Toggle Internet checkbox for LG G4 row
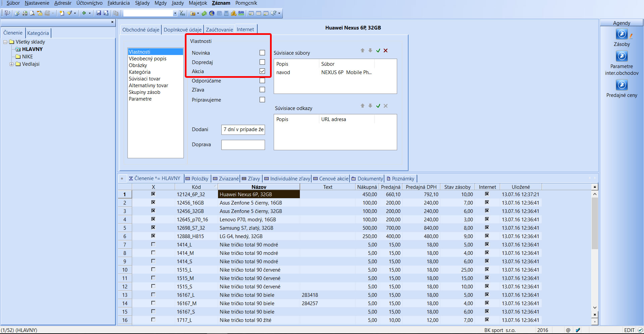The width and height of the screenshot is (644, 334). coord(487,236)
